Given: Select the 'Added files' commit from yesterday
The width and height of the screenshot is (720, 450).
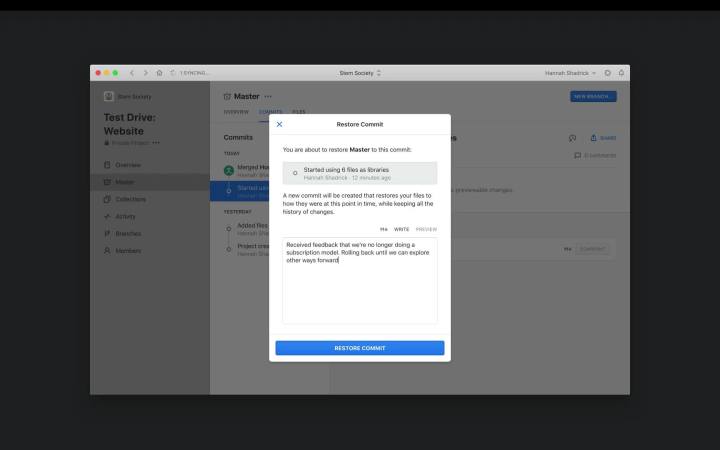Looking at the screenshot, I should coord(246,229).
